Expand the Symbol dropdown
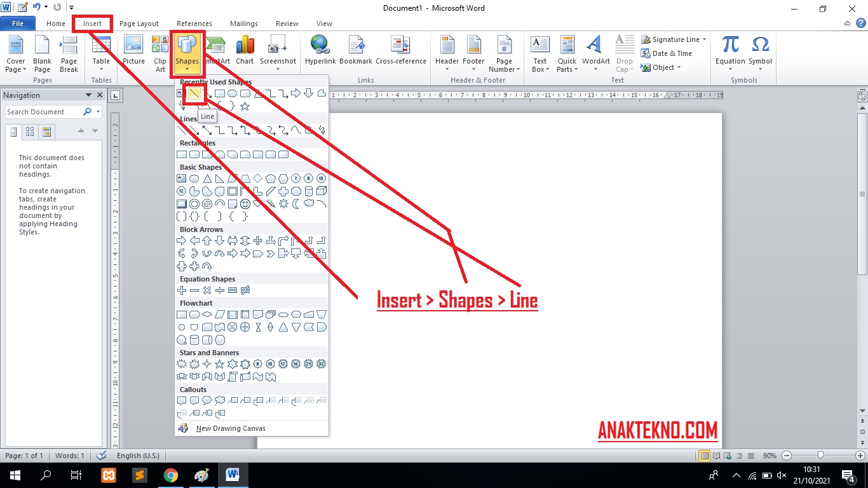 [760, 54]
